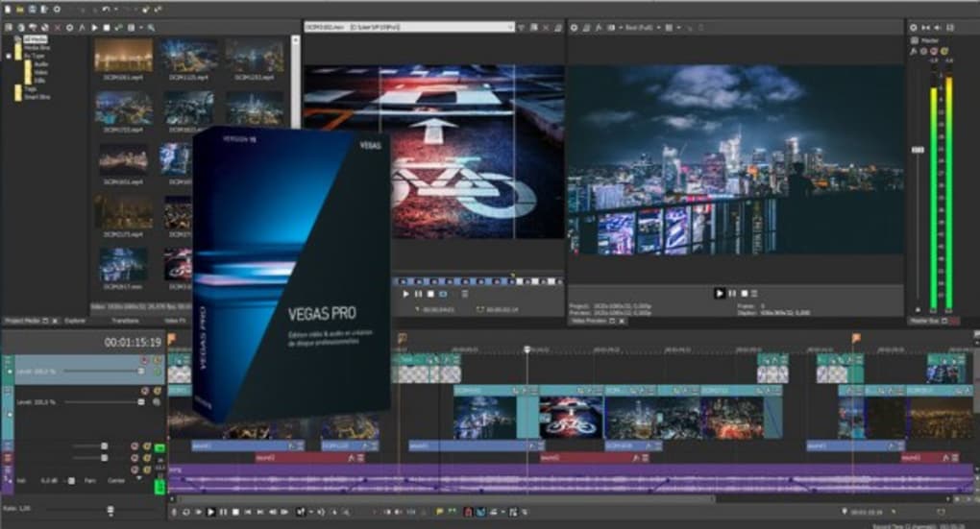Screen dimensions: 980x529
Task: Click the Video Preview tab label
Action: (588, 321)
